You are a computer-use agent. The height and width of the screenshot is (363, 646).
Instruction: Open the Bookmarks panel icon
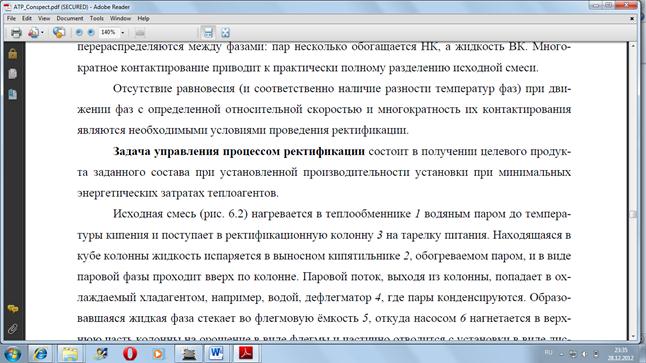13,94
